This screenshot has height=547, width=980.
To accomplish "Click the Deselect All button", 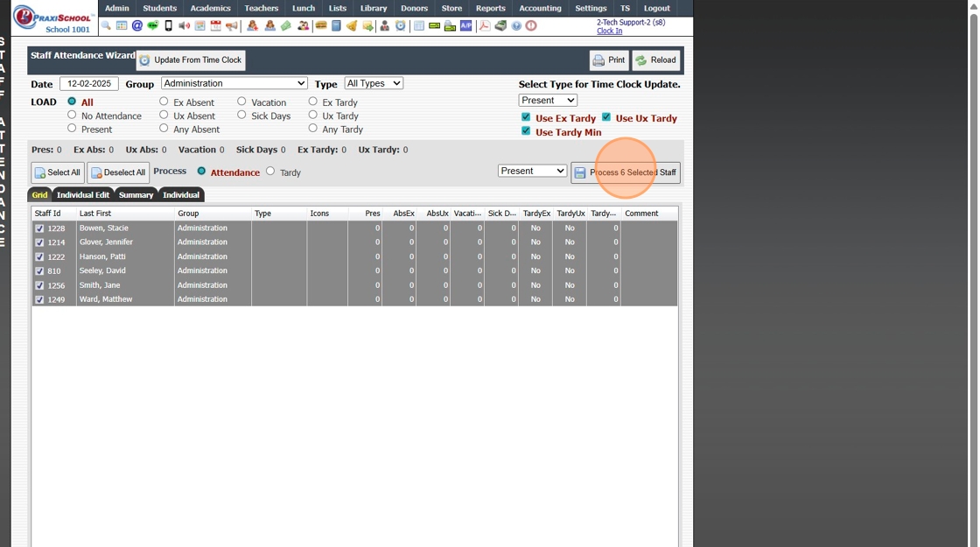I will 118,172.
